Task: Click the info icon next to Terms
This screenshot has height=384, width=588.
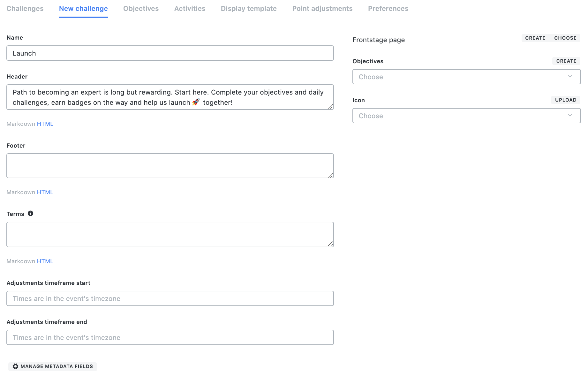Action: tap(31, 213)
